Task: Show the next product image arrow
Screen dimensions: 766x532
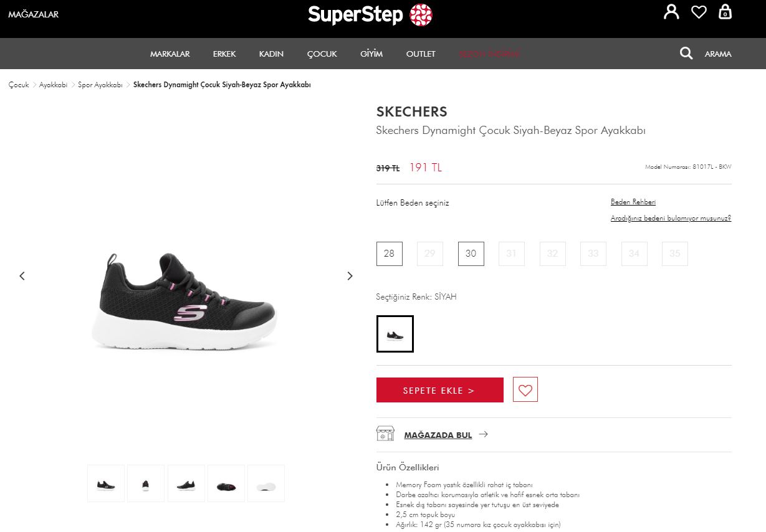Action: [350, 276]
